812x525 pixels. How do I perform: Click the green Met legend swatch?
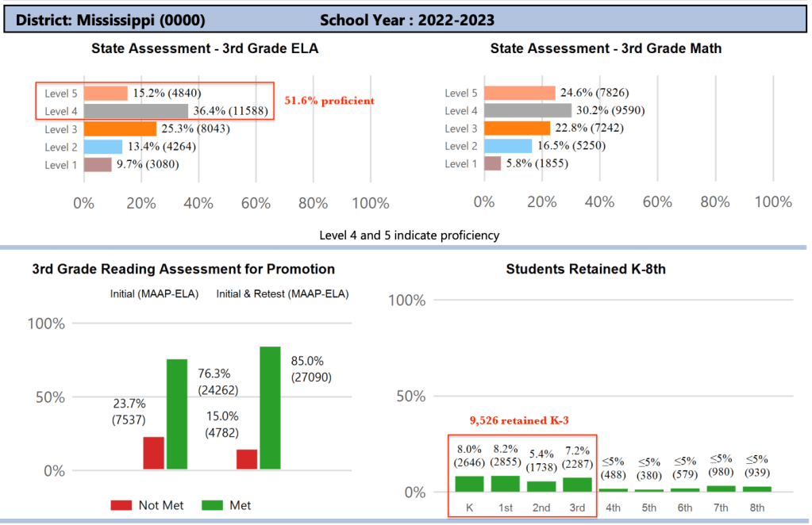pos(212,505)
